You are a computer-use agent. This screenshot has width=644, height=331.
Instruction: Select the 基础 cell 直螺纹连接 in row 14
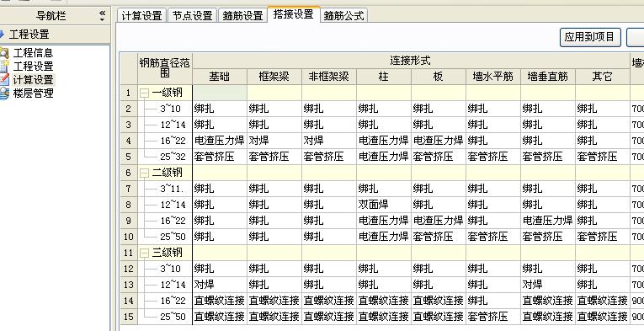click(x=220, y=301)
